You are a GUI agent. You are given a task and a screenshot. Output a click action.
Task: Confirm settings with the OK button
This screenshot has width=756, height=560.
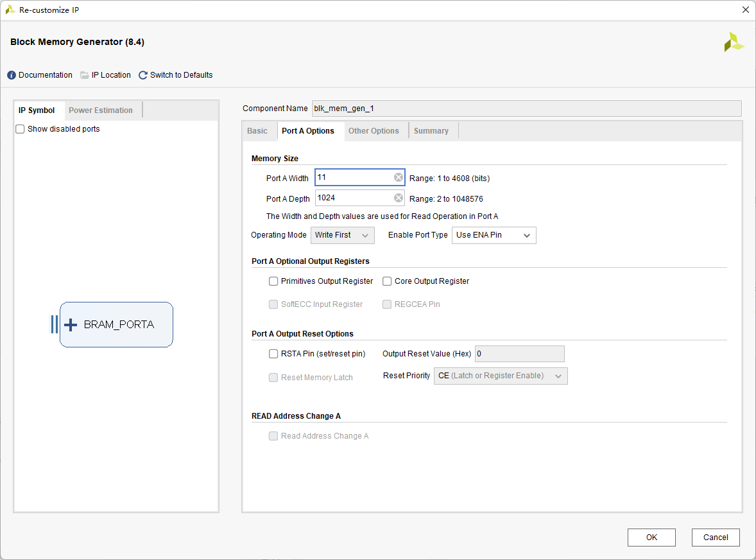tap(651, 538)
